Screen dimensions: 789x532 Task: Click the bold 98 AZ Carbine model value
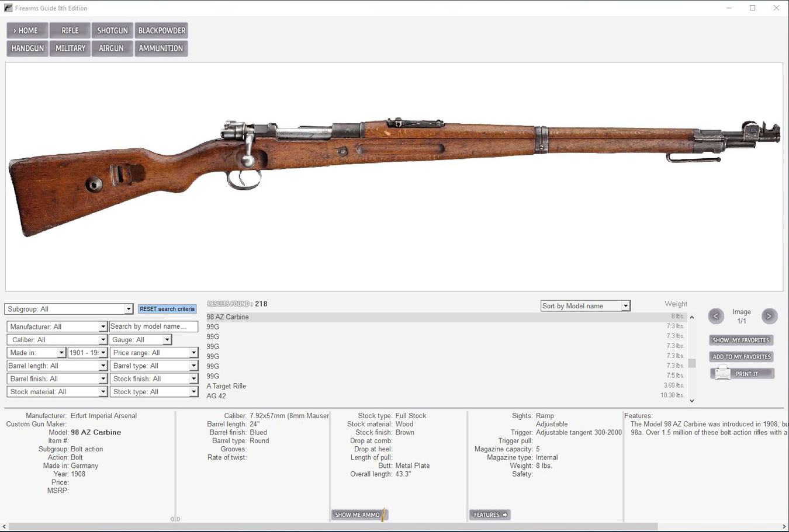(96, 433)
